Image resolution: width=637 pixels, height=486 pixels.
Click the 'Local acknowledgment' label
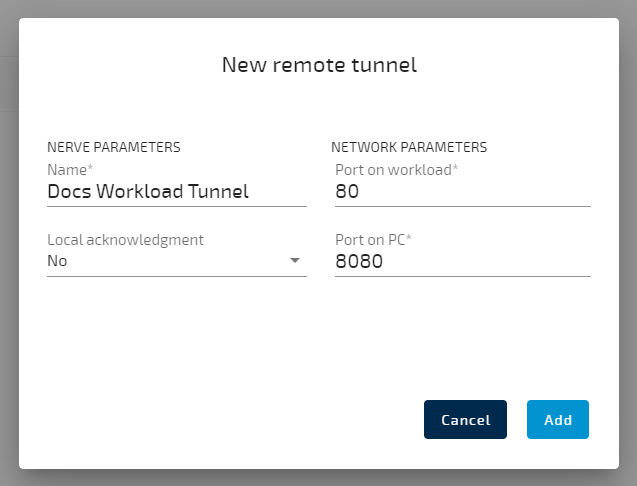[x=125, y=240]
